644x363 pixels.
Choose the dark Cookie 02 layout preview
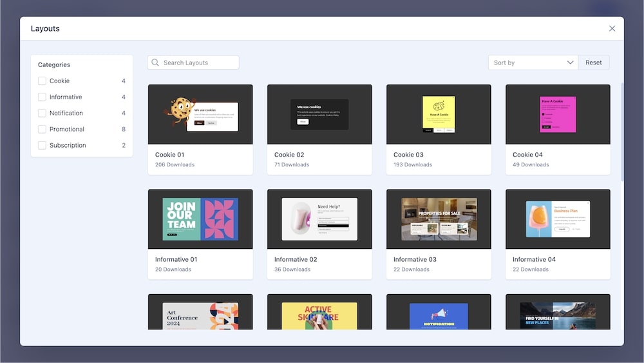click(319, 115)
